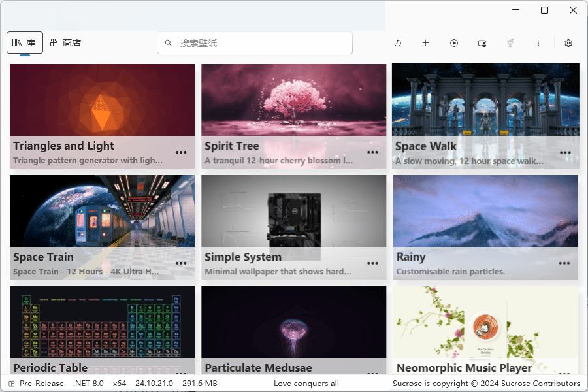This screenshot has width=588, height=392.
Task: Add a new wallpaper with plus icon
Action: click(425, 43)
